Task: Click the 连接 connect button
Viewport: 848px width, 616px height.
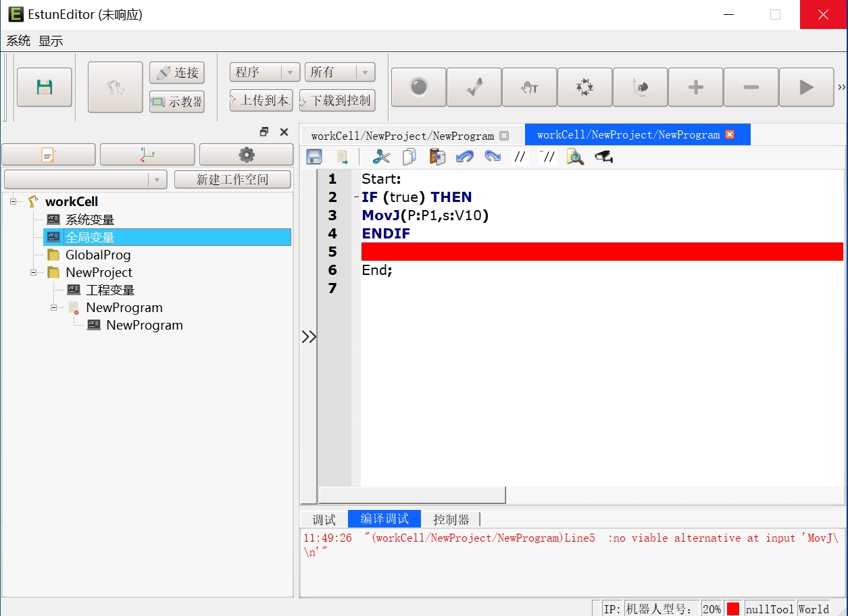Action: pyautogui.click(x=177, y=73)
